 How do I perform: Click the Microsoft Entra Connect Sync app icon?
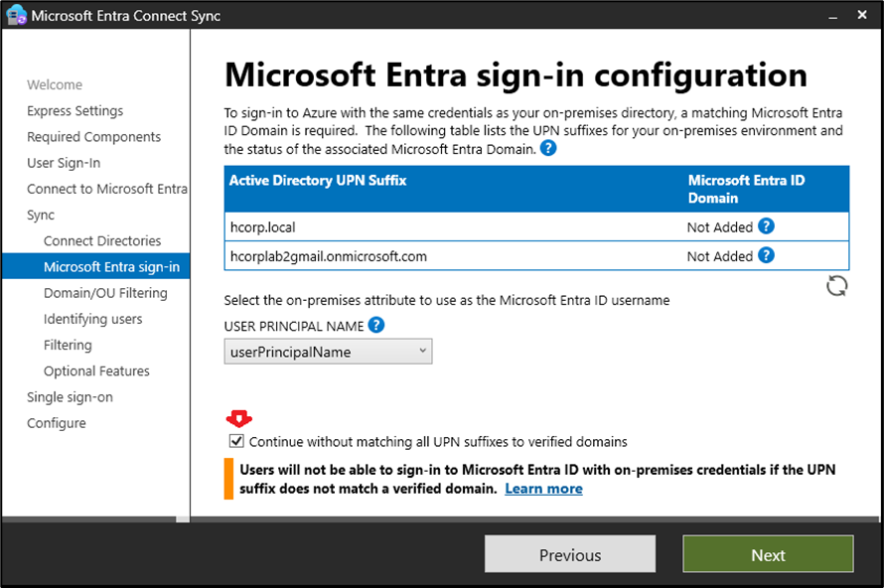(x=17, y=16)
